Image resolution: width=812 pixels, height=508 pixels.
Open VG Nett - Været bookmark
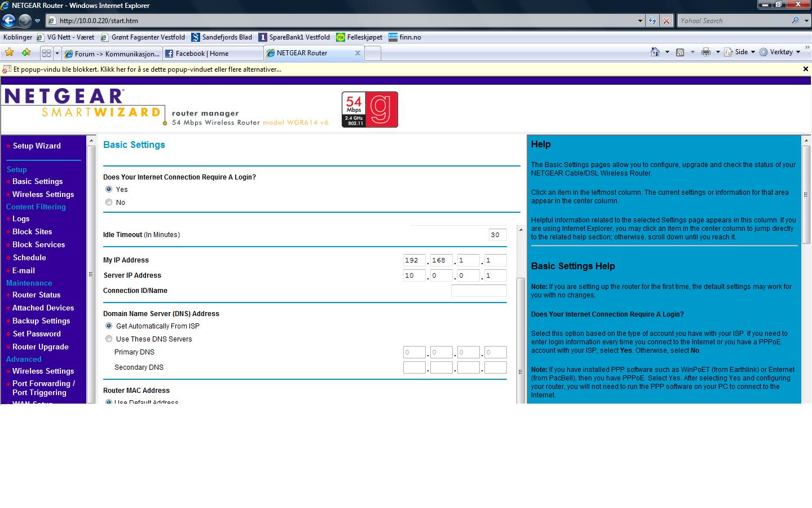(x=65, y=37)
